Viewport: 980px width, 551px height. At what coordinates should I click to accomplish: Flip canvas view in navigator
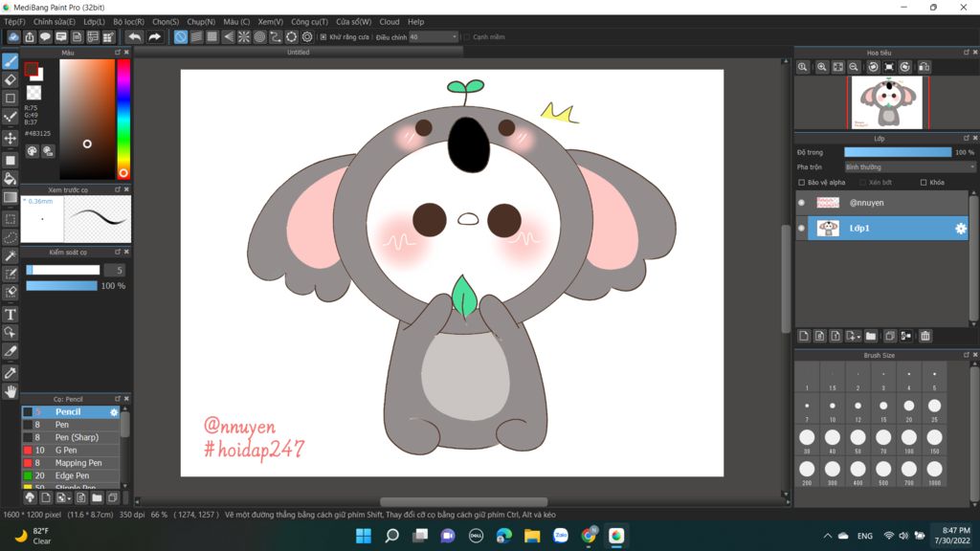(924, 67)
